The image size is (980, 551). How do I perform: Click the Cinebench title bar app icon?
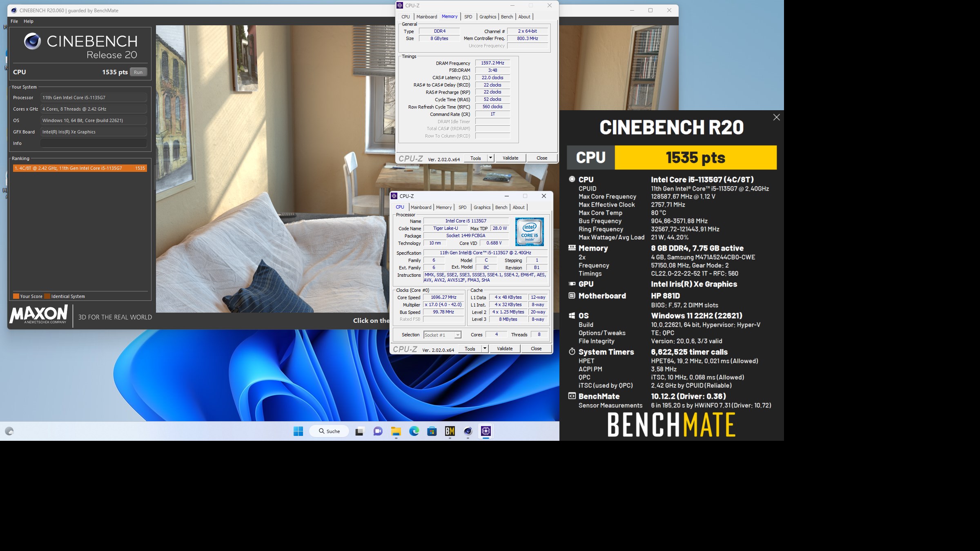tap(14, 10)
